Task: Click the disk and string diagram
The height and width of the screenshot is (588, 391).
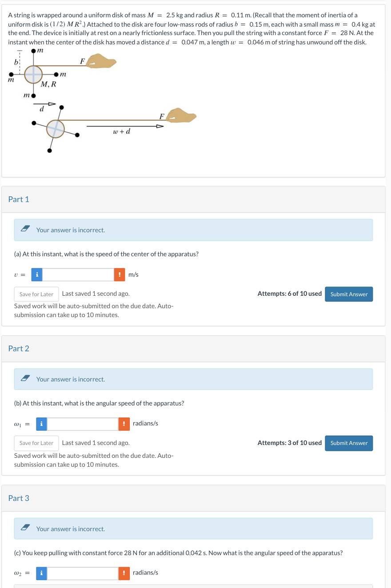Action: [102, 102]
